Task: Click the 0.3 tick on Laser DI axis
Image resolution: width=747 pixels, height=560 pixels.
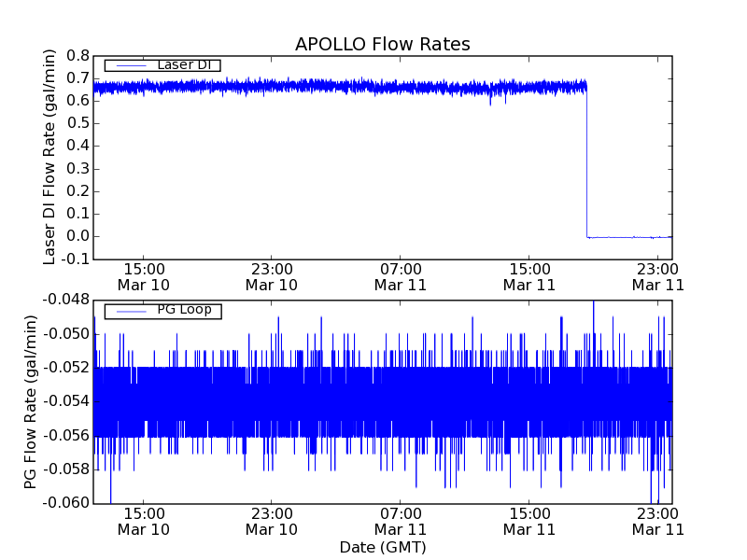Action: [x=78, y=169]
